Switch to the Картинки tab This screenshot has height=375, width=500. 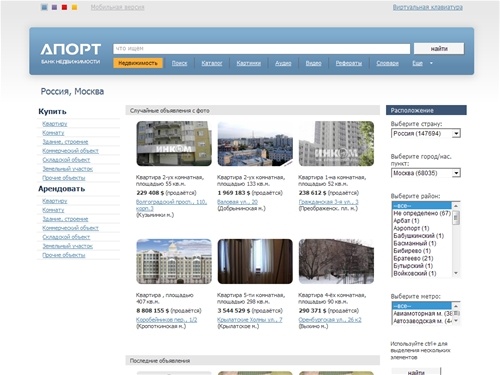click(x=249, y=63)
